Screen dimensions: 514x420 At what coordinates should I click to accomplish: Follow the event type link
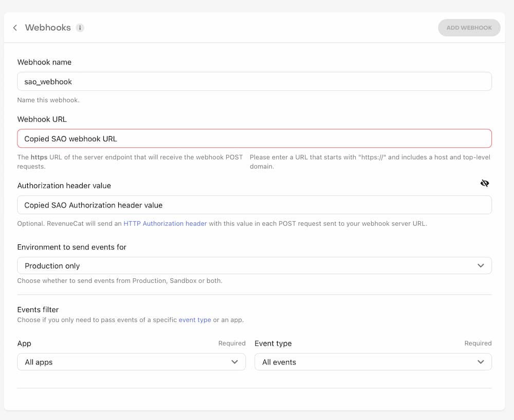[195, 320]
